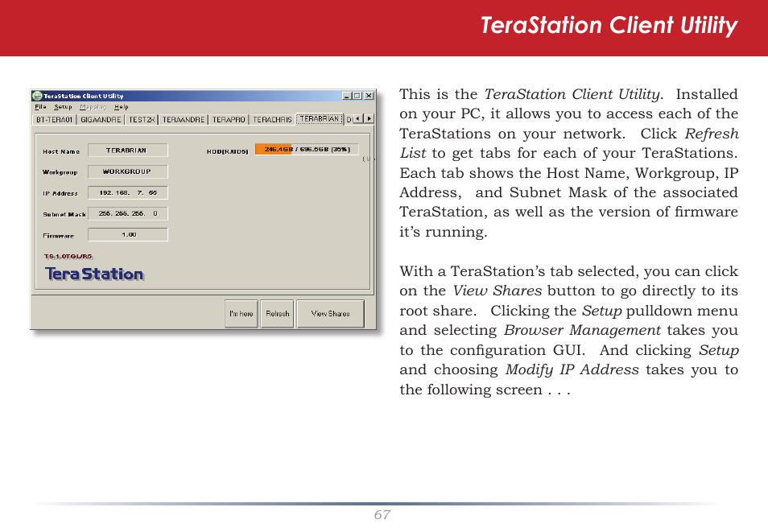Open the grayed-out Mapping menu
Screen dimensions: 768x532
tap(93, 107)
